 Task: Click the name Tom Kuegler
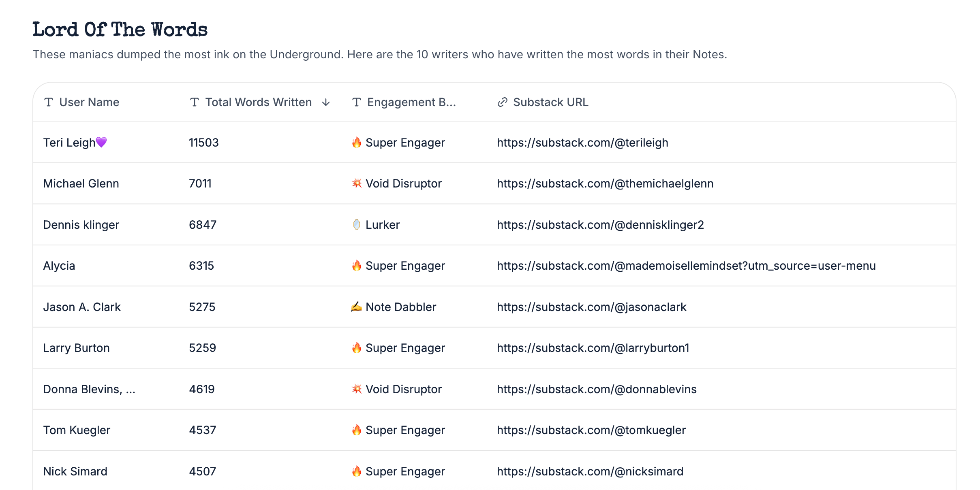(x=77, y=430)
